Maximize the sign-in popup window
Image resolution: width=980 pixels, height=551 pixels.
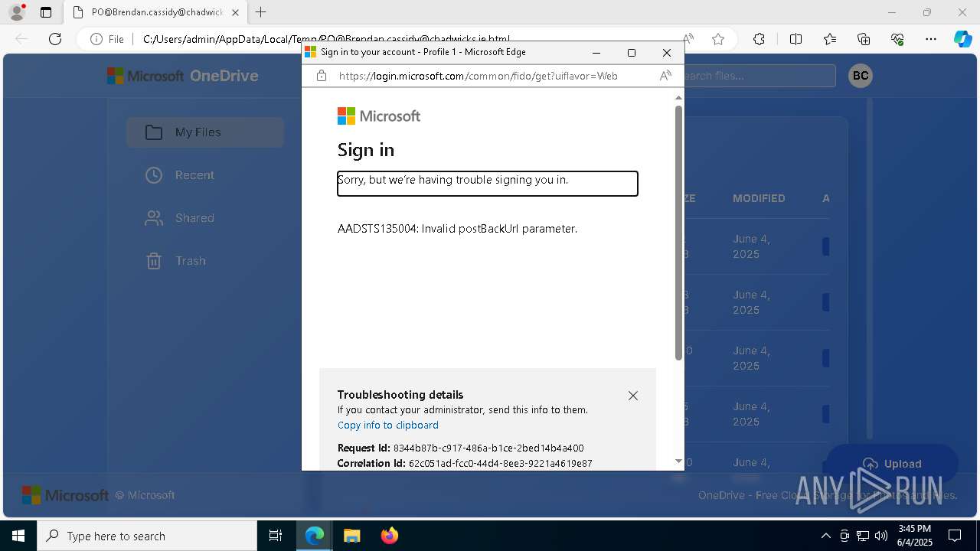[632, 52]
